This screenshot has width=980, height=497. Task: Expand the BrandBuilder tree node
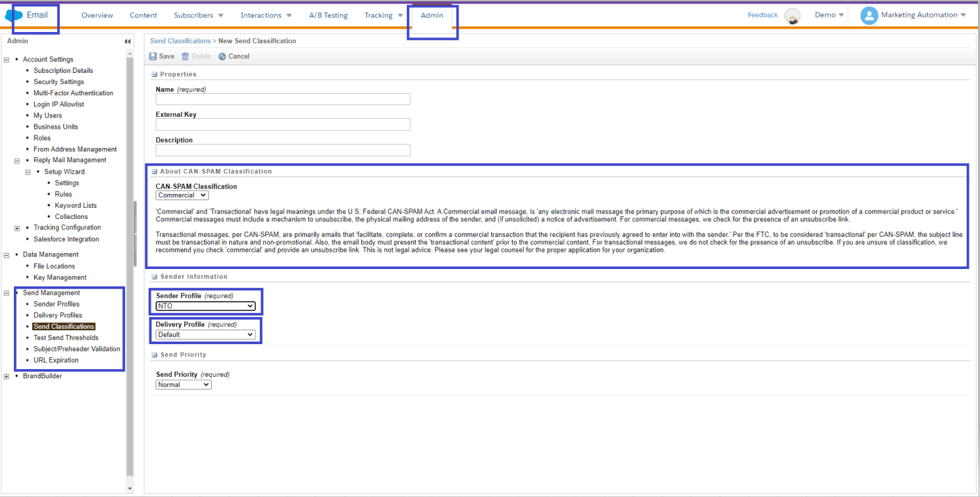[x=7, y=377]
